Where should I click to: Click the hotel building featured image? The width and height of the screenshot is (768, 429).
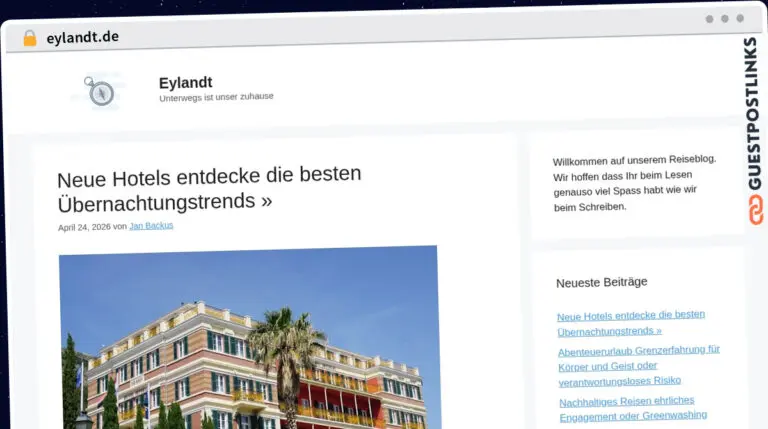[x=249, y=338]
